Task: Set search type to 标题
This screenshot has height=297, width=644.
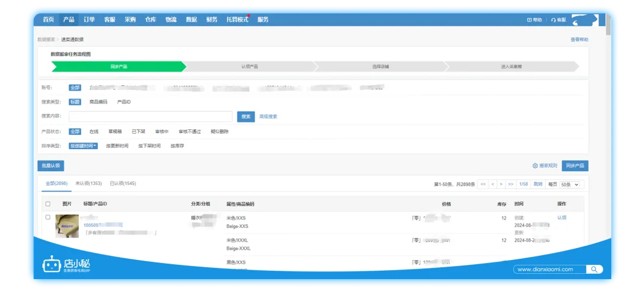Action: click(75, 102)
